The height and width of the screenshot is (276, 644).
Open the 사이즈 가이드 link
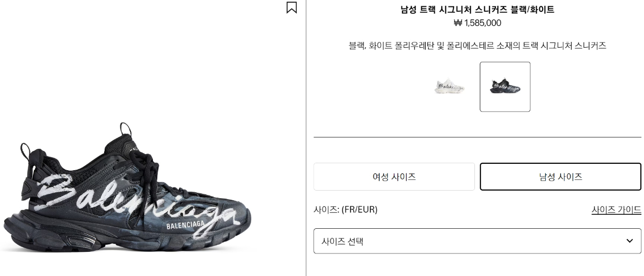[616, 209]
